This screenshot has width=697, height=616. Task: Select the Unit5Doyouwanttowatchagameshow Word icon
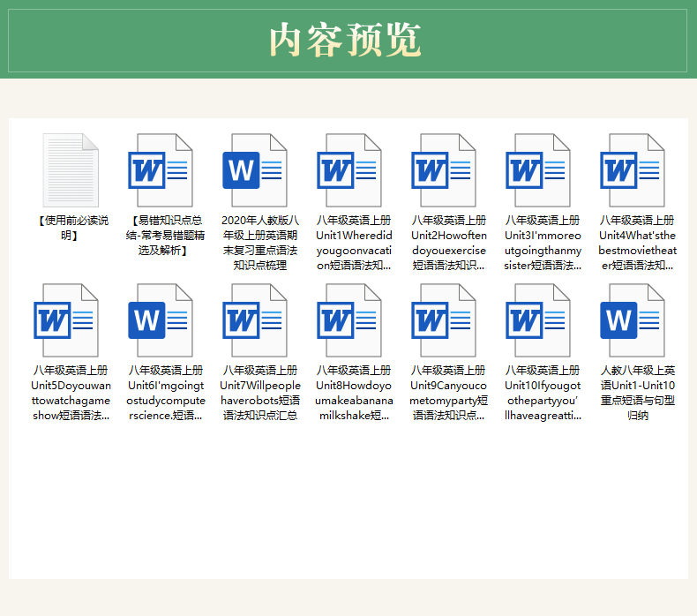click(x=66, y=320)
